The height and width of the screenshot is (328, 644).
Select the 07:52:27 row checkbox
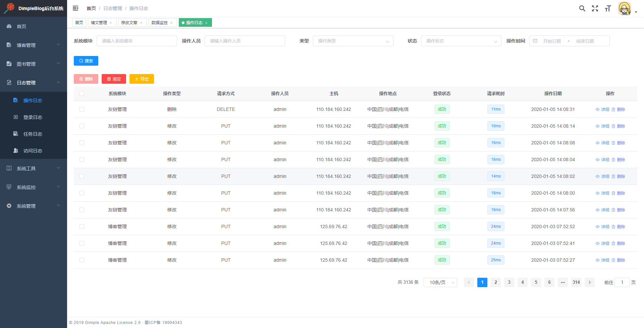tap(82, 260)
